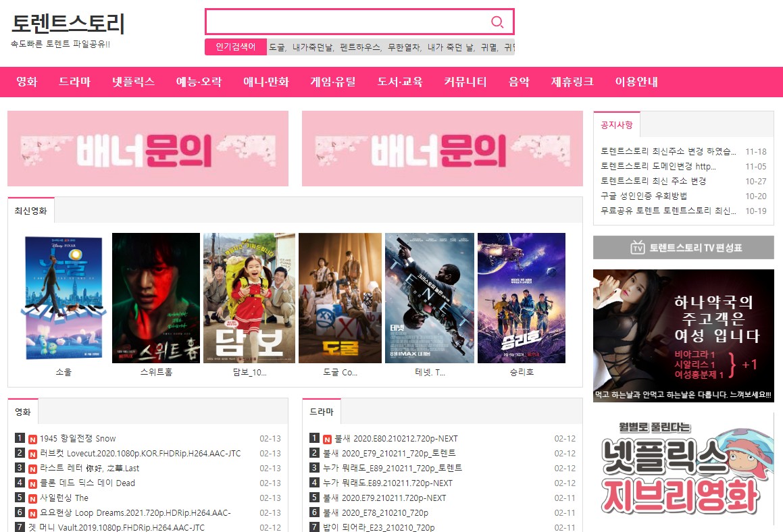Click the 인기검색어 button
The width and height of the screenshot is (783, 532).
236,47
